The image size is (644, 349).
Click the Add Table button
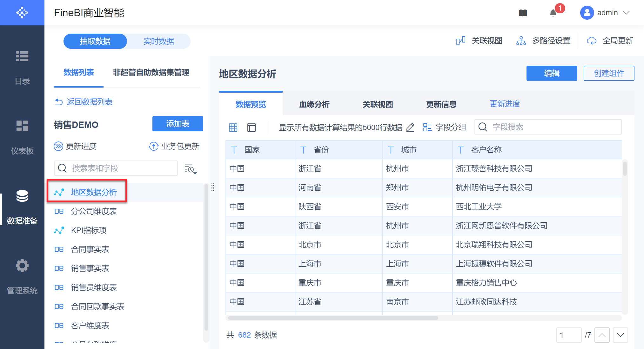coord(178,124)
